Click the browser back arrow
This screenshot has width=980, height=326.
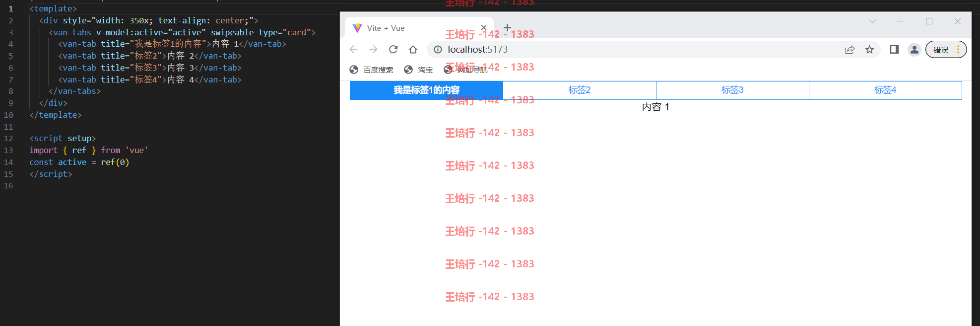click(354, 49)
